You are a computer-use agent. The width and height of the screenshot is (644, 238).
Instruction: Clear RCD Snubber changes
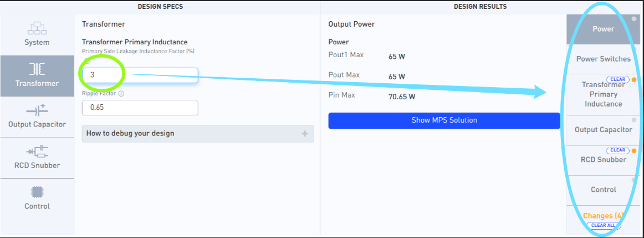pyautogui.click(x=617, y=150)
